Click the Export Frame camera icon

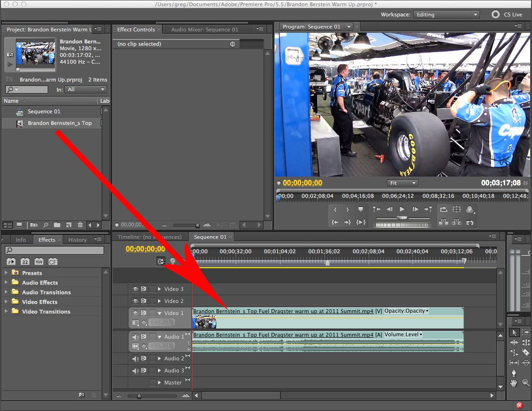(x=470, y=222)
